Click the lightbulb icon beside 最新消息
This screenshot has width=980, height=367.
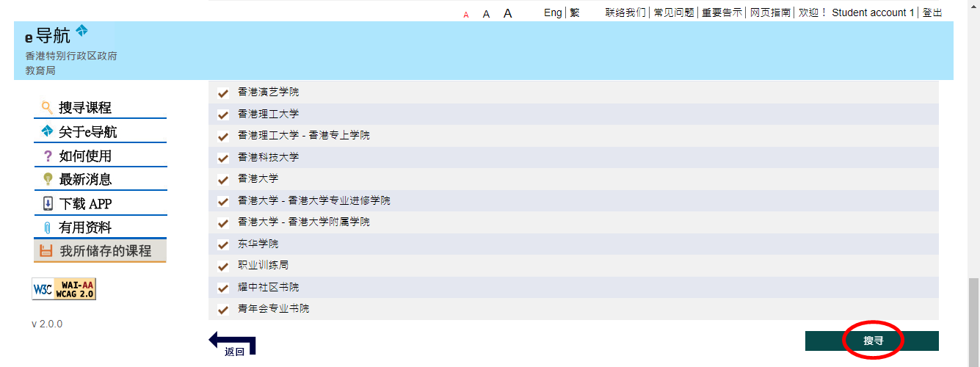(48, 179)
